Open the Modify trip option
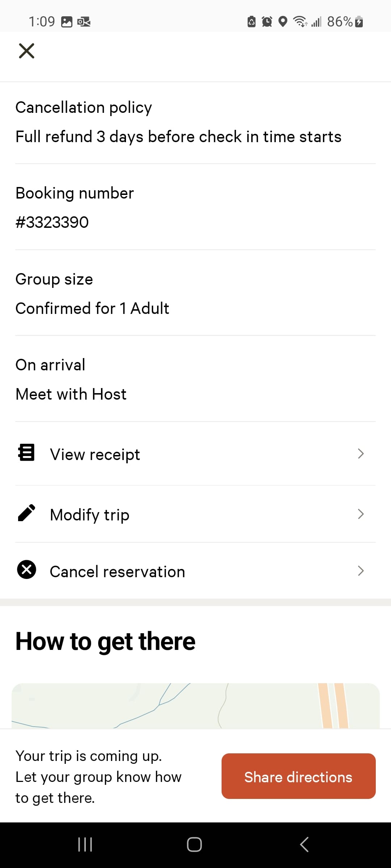The image size is (391, 868). 195,514
